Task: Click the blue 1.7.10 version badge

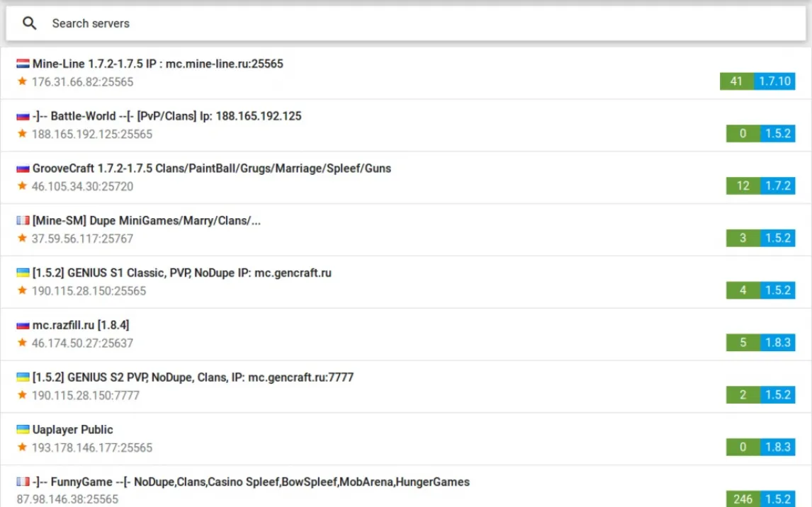Action: (774, 81)
